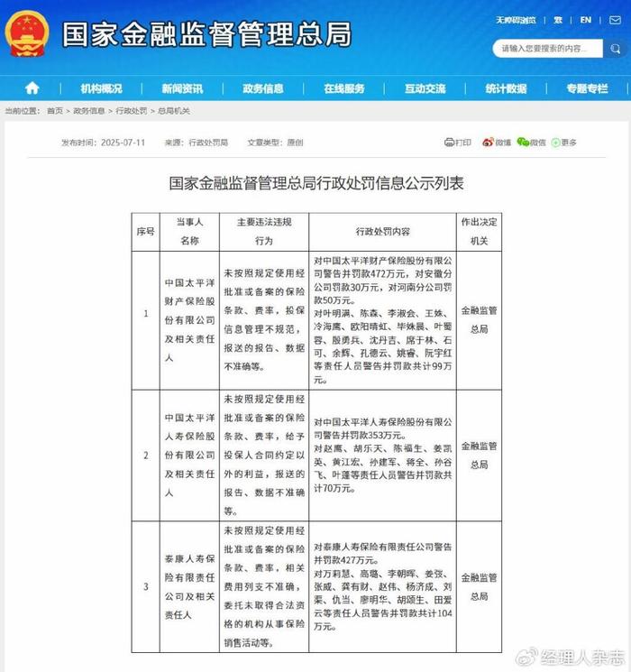Open 统计数据 menu
Viewport: 631px width, 672px height.
tap(506, 88)
